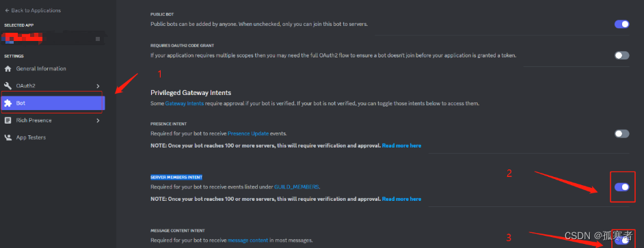The height and width of the screenshot is (248, 644).
Task: Select the App Testers menu item
Action: pos(53,137)
